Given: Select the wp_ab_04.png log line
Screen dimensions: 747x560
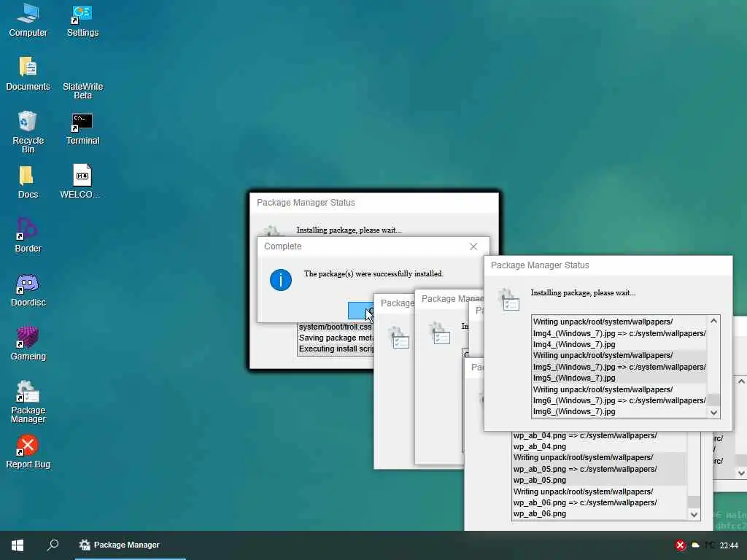Looking at the screenshot, I should coord(600,440).
